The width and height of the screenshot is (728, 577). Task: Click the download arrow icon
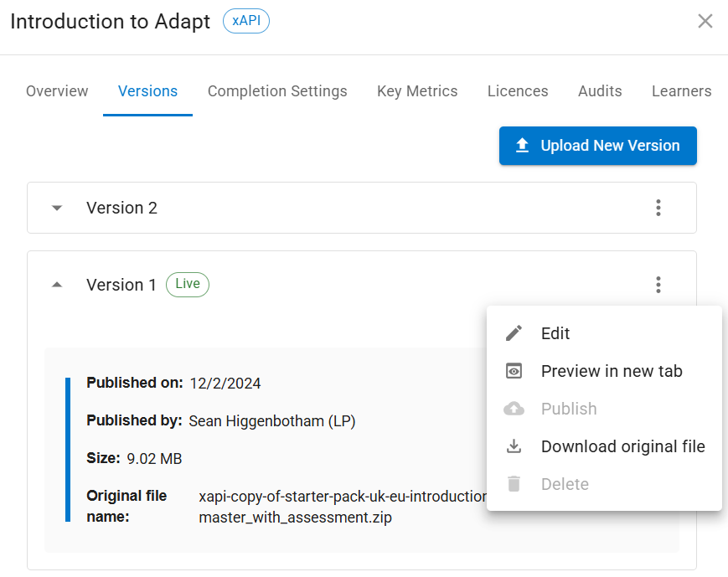[x=514, y=446]
